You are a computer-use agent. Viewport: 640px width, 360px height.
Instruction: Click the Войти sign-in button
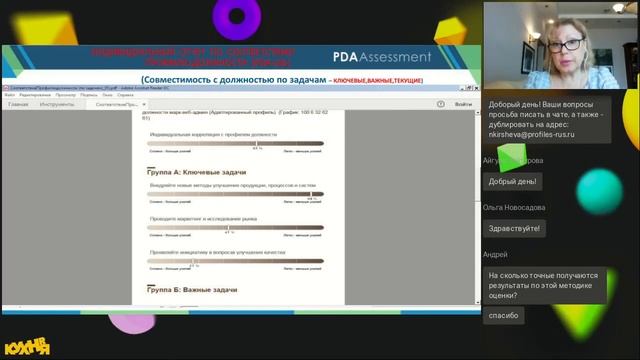coord(463,104)
